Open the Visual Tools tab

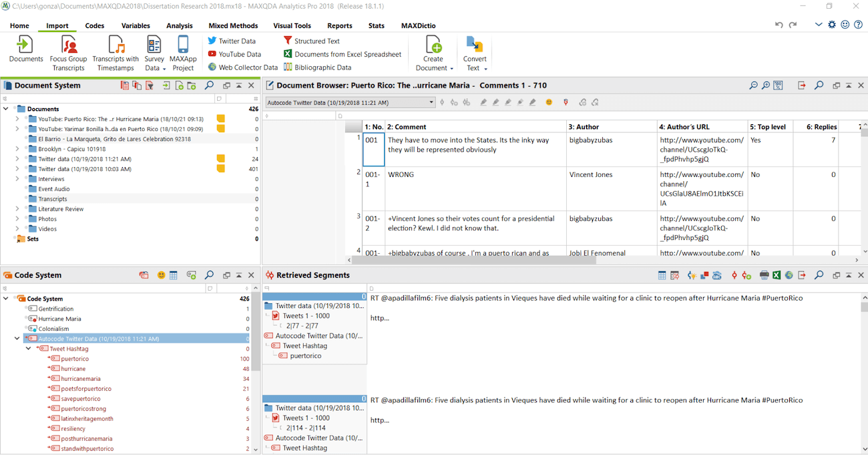pos(292,25)
